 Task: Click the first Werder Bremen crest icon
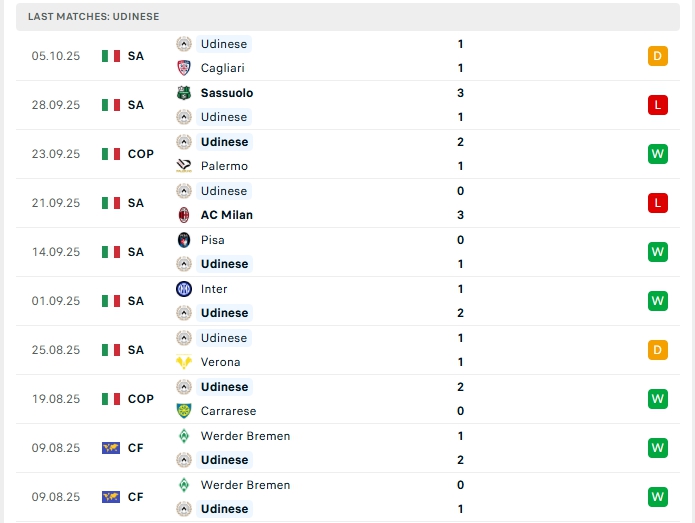(184, 436)
